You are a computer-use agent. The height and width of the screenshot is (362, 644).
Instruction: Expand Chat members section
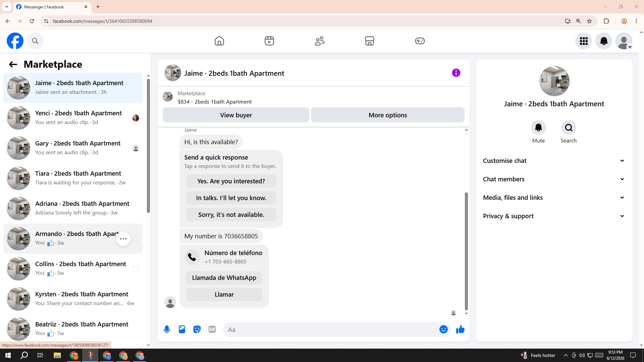[554, 179]
